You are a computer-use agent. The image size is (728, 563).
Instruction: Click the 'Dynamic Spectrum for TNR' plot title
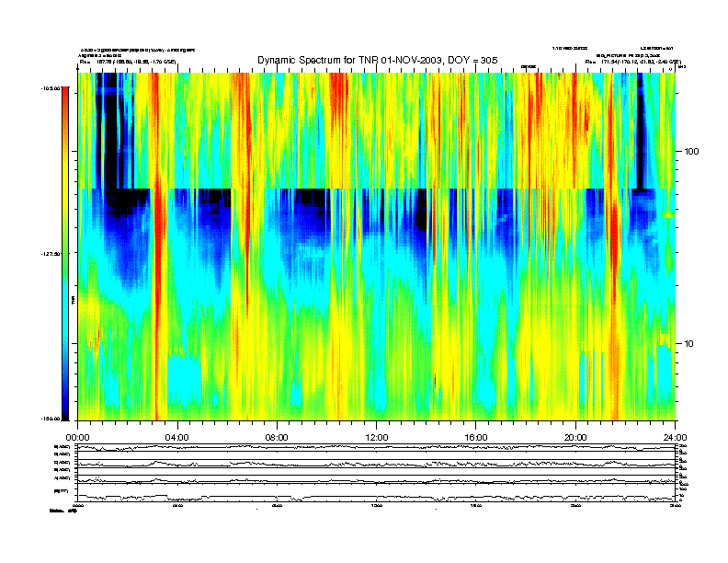point(378,60)
